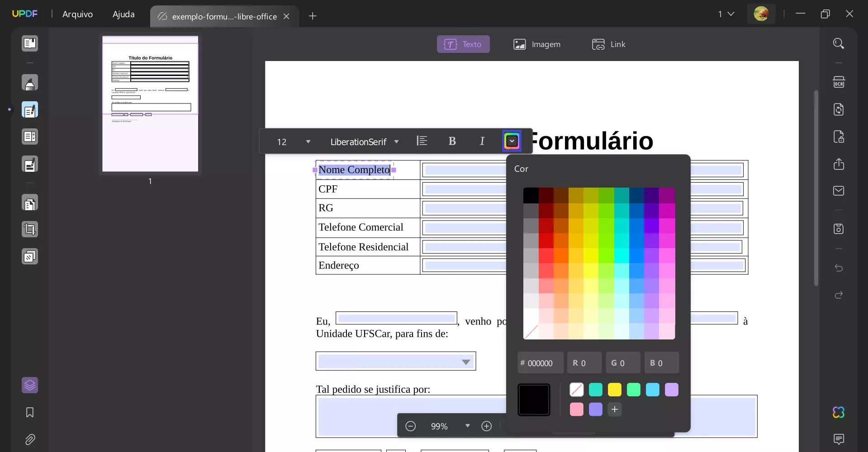Click the R value field
The width and height of the screenshot is (868, 452).
click(x=584, y=363)
